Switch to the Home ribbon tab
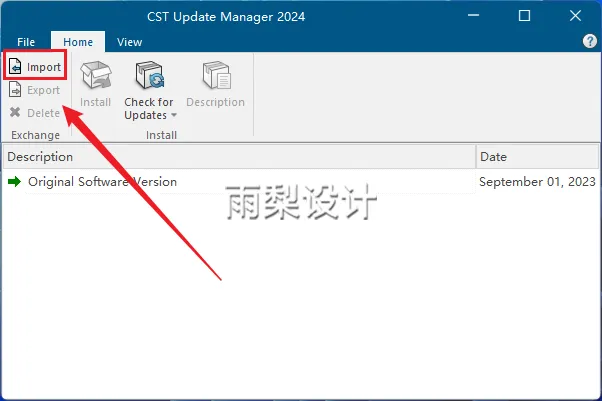Screen dimensions: 602x401 [x=78, y=42]
